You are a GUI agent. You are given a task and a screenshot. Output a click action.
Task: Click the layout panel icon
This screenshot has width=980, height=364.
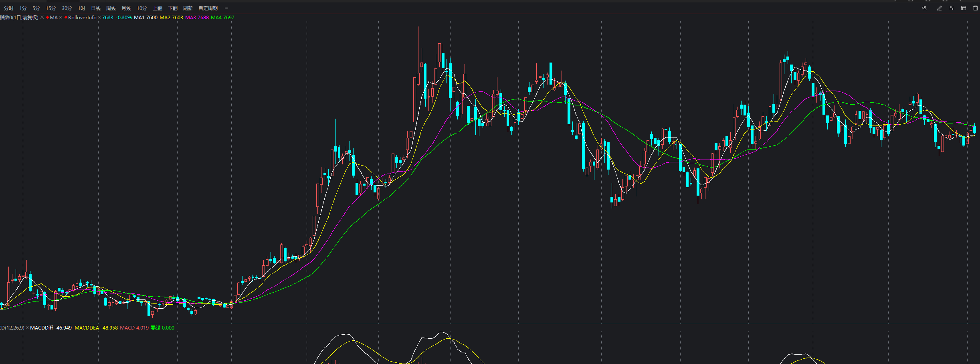click(x=964, y=8)
